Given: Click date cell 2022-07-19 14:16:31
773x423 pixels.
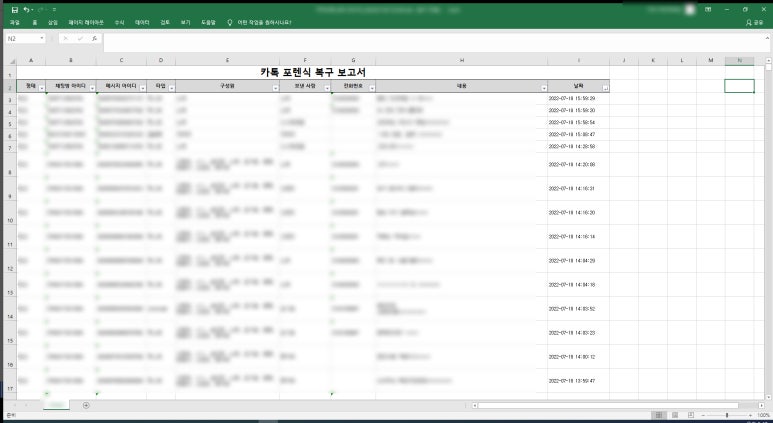Looking at the screenshot, I should (578, 188).
